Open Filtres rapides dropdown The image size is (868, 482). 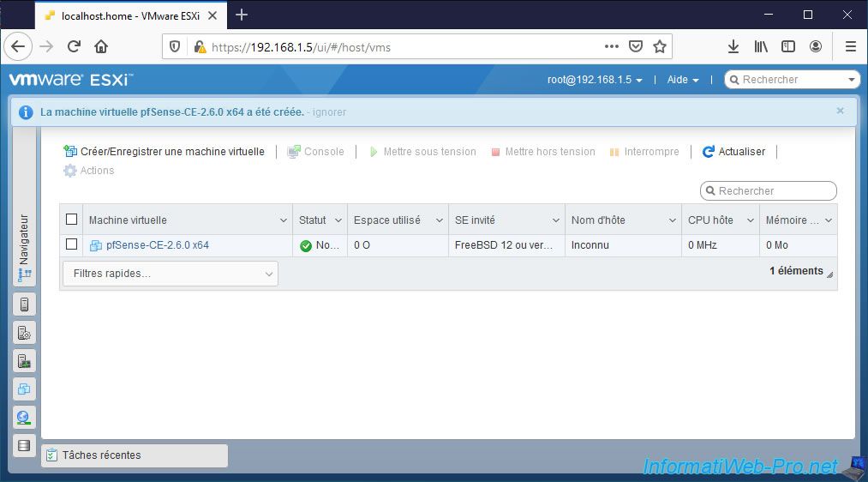coord(171,274)
